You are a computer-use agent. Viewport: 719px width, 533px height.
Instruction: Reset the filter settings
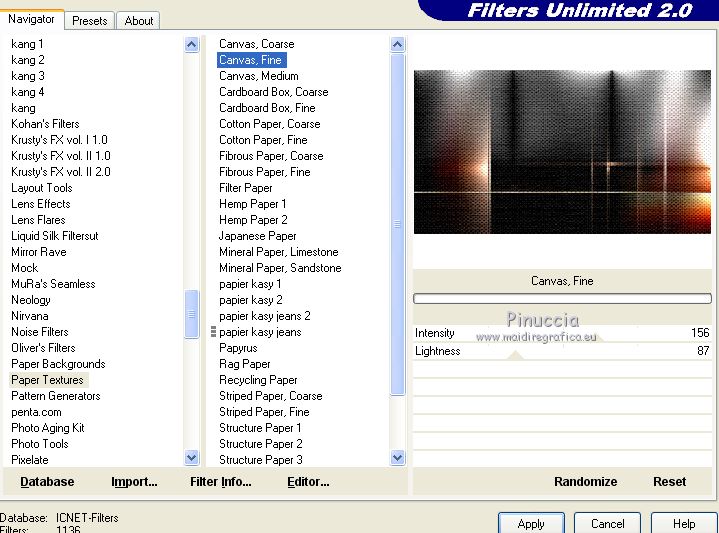[x=669, y=482]
